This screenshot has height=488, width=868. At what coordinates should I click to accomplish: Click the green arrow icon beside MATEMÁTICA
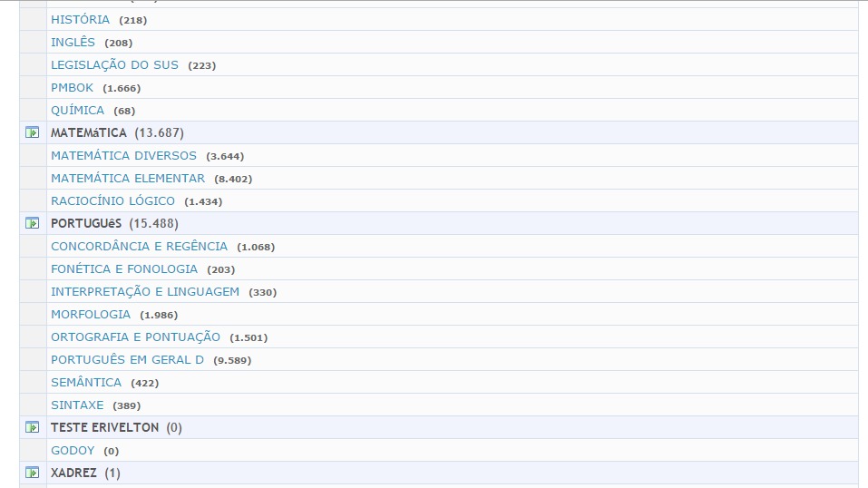(x=33, y=132)
